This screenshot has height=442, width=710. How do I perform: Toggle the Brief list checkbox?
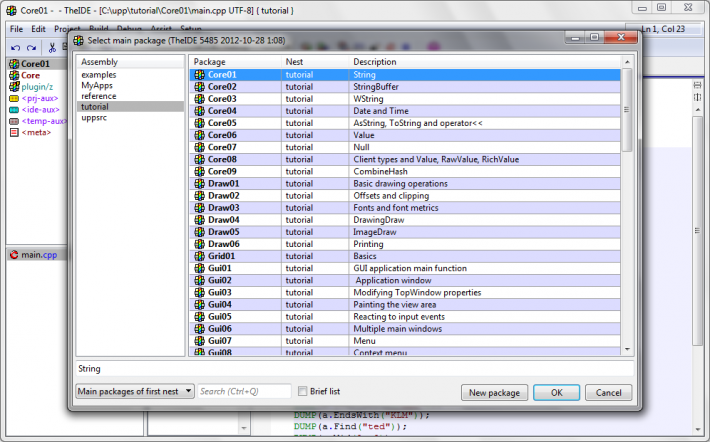(302, 391)
